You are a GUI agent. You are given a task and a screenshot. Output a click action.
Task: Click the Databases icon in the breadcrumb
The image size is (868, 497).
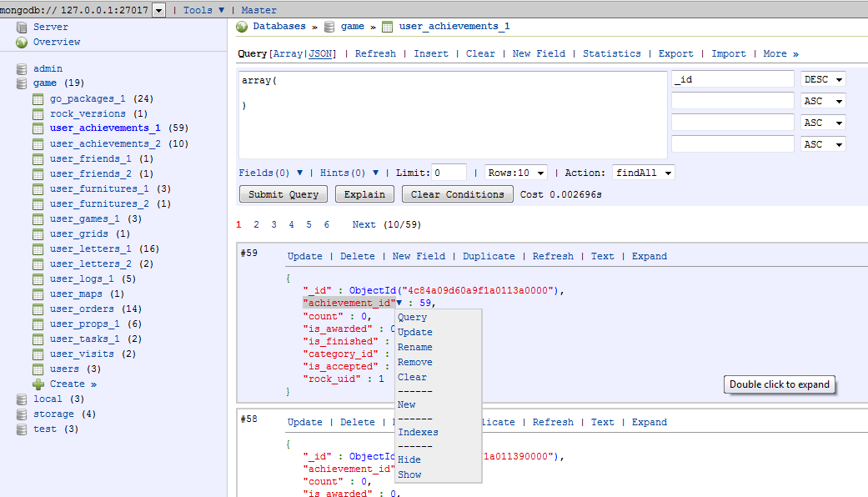(240, 26)
